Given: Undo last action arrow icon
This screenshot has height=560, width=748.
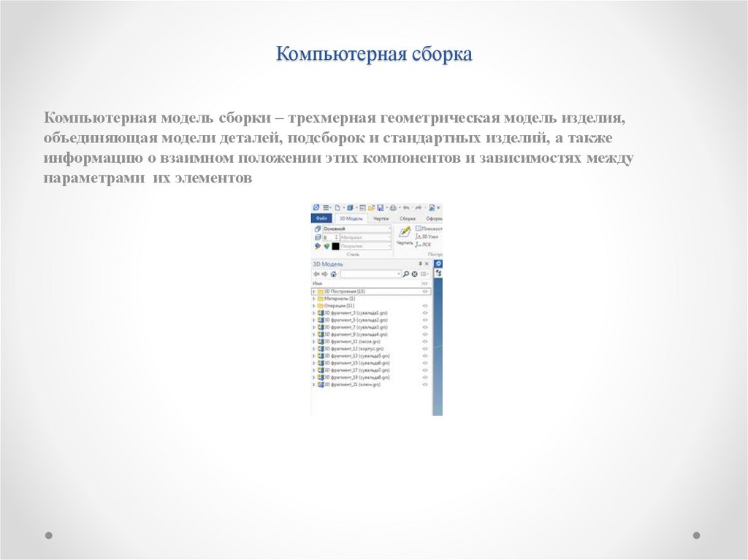Looking at the screenshot, I should (406, 207).
